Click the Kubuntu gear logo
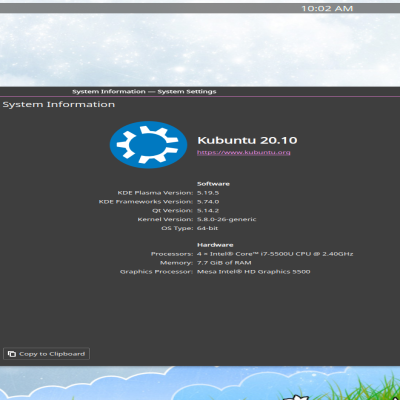The width and height of the screenshot is (400, 400). tap(148, 145)
